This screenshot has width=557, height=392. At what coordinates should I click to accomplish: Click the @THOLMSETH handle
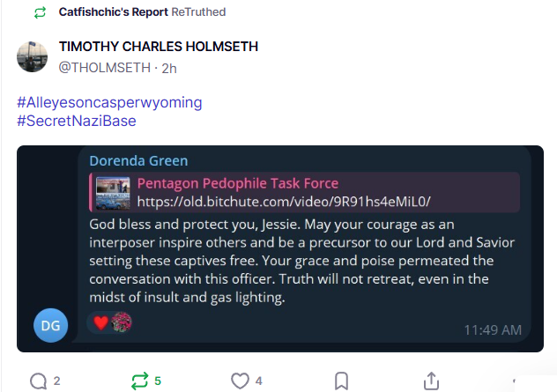pyautogui.click(x=105, y=67)
